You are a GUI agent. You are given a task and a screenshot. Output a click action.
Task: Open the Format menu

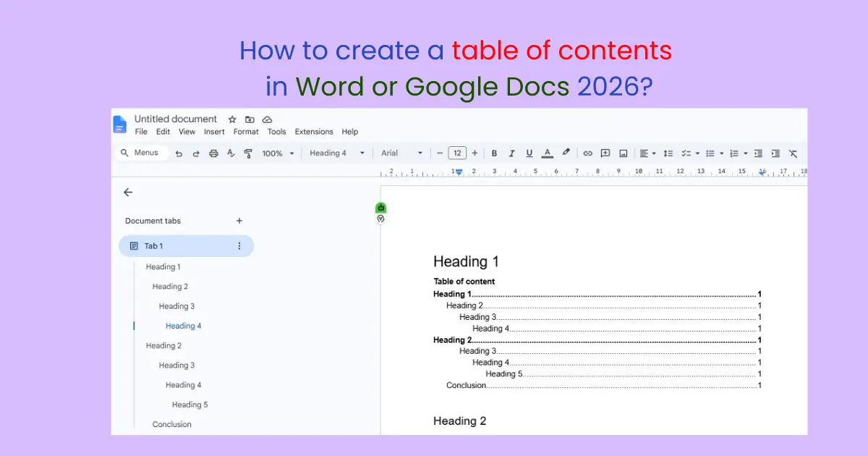[246, 132]
